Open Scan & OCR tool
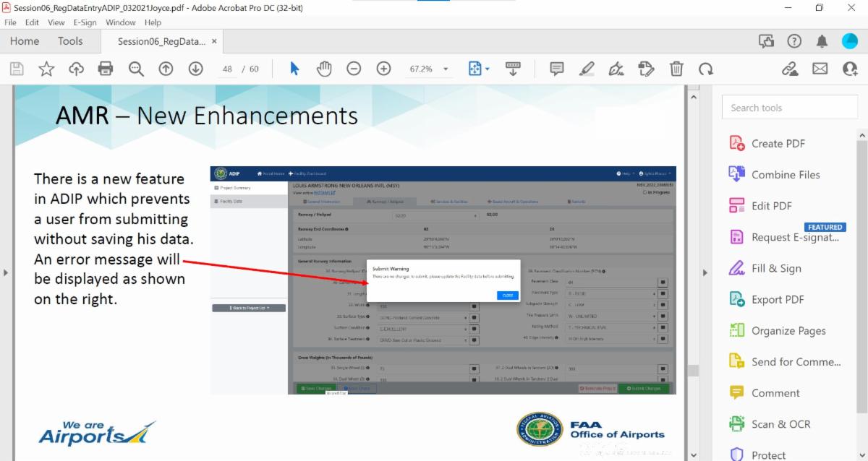The image size is (868, 461). tap(770, 423)
